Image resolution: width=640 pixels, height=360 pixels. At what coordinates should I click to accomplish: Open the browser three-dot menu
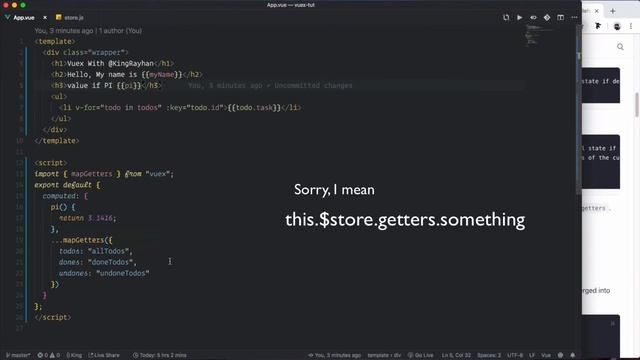[631, 26]
